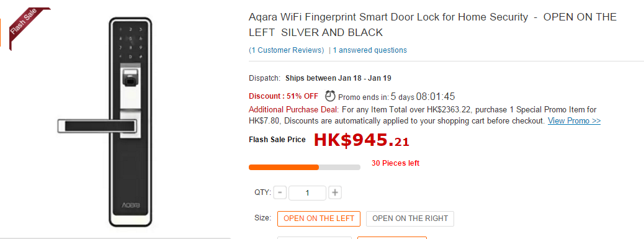Click the promo countdown clock icon
644x239 pixels.
[330, 96]
